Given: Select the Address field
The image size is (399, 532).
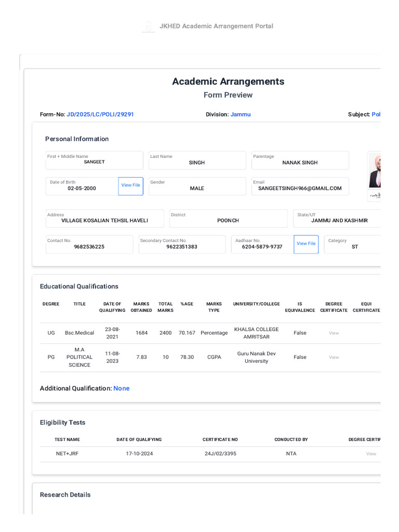Looking at the screenshot, I should pos(104,219).
